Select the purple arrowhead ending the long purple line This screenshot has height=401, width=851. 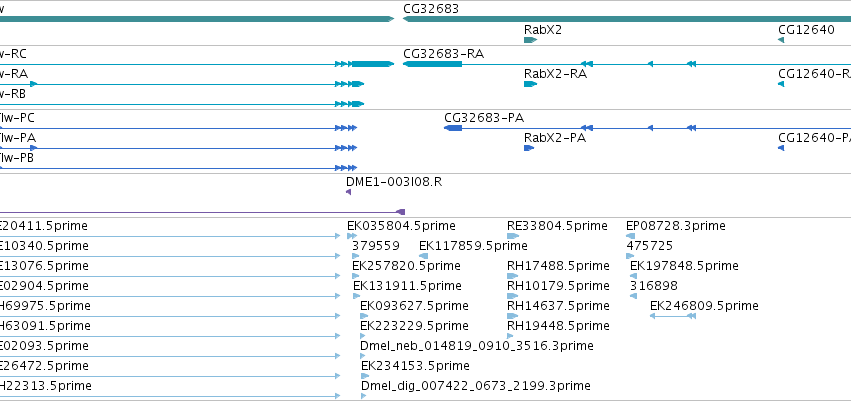click(401, 212)
